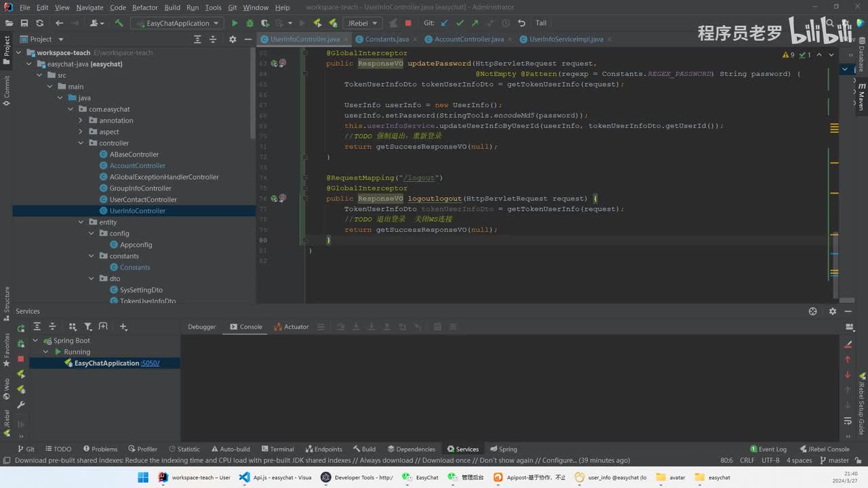Click the Build project hammer icon

coord(119,23)
